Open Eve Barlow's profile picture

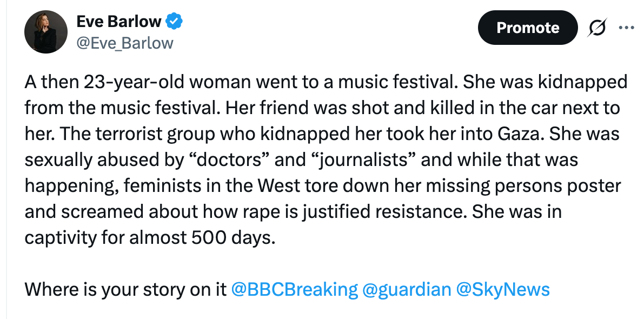pos(45,31)
